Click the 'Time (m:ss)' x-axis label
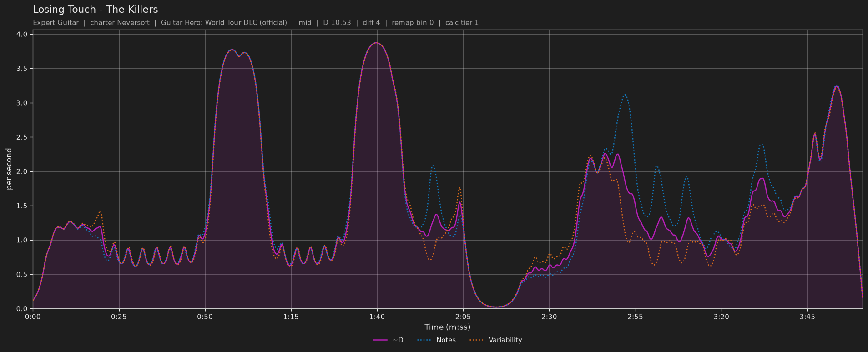The height and width of the screenshot is (352, 868). click(447, 327)
